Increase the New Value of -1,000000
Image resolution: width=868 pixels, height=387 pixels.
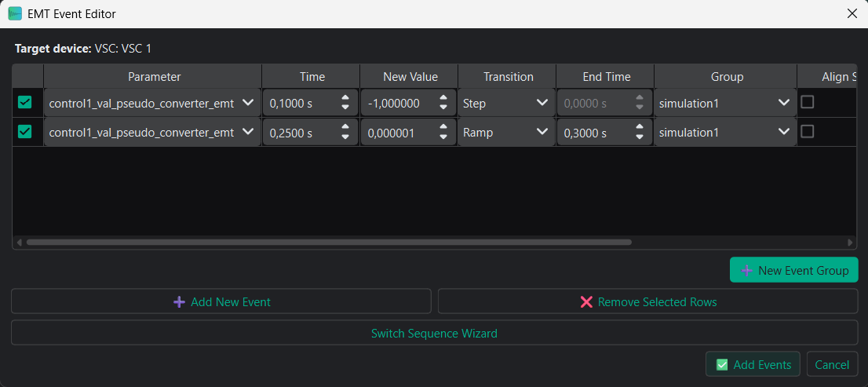coord(443,98)
